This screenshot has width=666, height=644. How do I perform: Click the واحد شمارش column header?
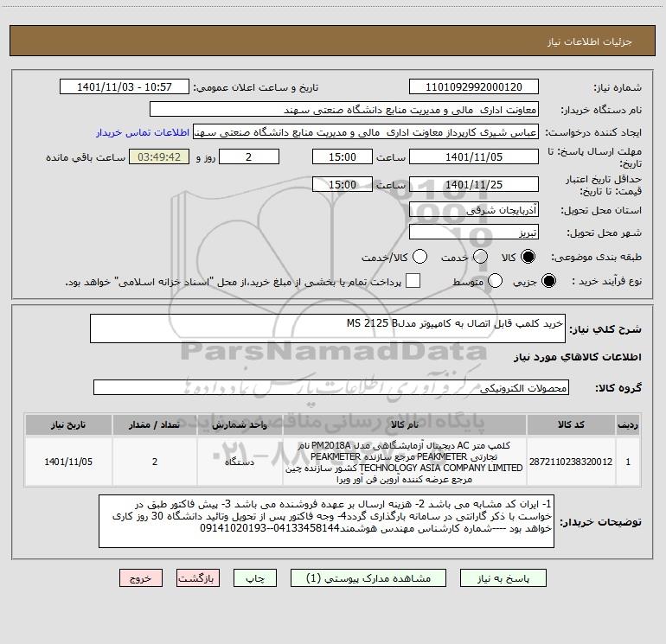coord(240,424)
